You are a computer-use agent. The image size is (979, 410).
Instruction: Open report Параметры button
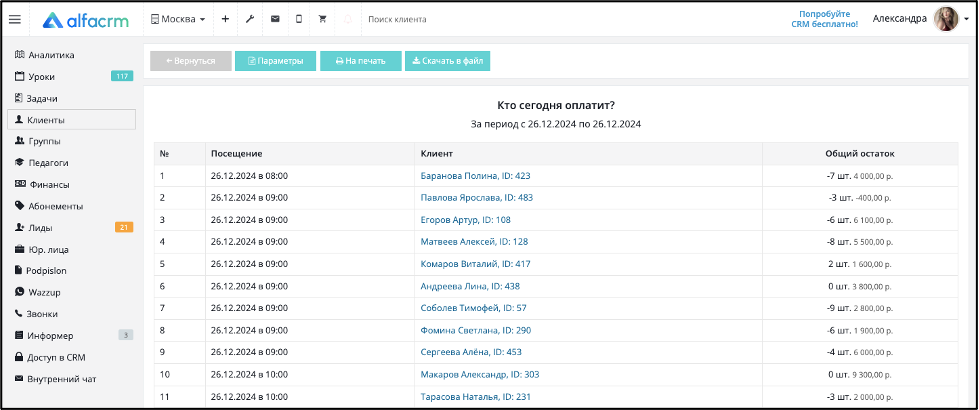(x=275, y=61)
